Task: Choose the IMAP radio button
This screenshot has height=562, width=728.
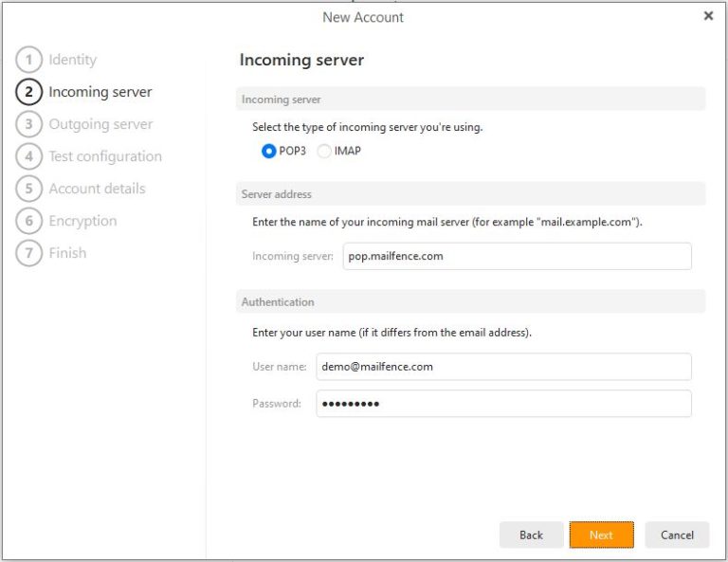Action: pos(325,151)
